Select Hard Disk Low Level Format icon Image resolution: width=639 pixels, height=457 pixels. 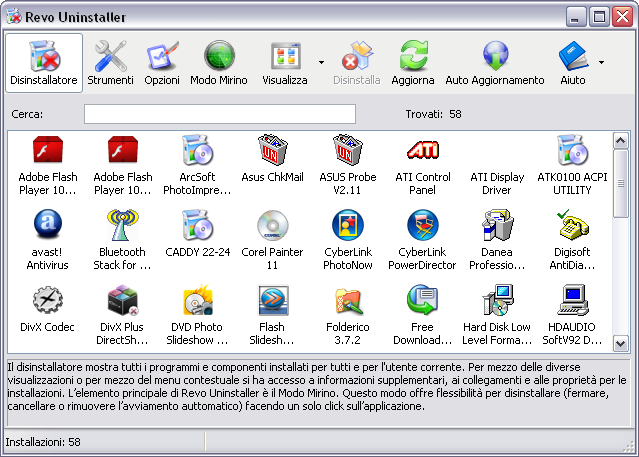click(x=497, y=300)
